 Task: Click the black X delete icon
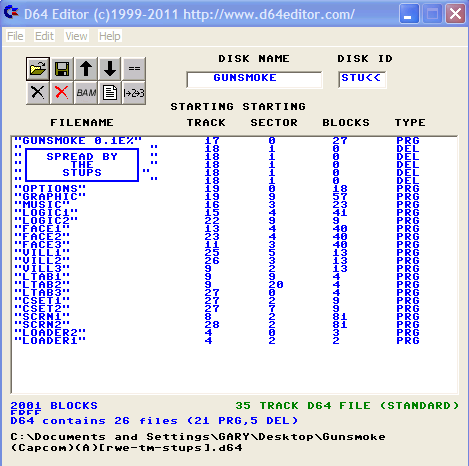pyautogui.click(x=38, y=93)
